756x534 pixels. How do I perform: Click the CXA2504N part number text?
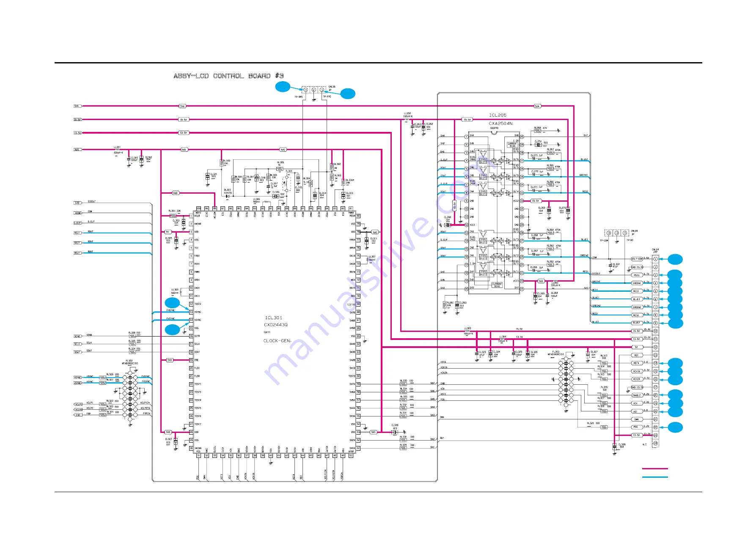[500, 123]
